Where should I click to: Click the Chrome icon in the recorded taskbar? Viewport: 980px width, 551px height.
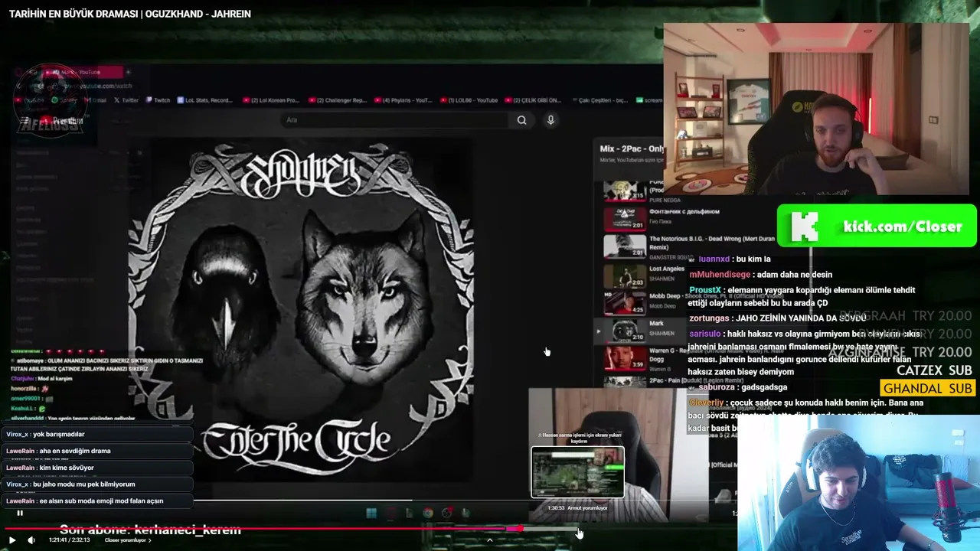click(428, 513)
